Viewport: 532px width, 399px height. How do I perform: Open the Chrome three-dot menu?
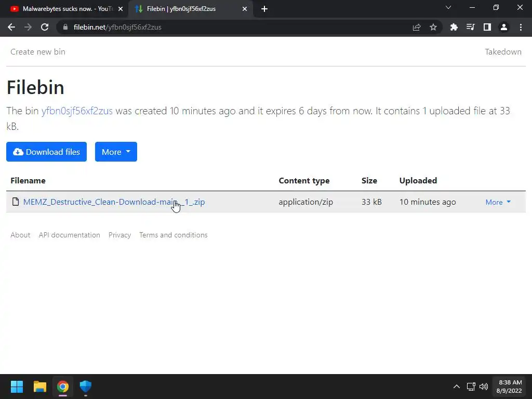coord(521,27)
